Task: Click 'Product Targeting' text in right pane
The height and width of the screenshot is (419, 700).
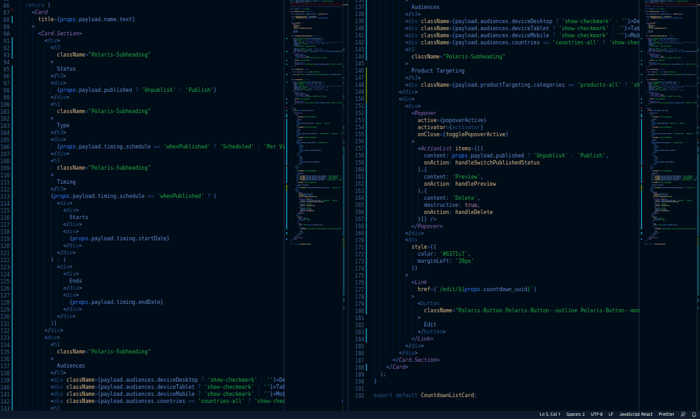Action: [438, 71]
